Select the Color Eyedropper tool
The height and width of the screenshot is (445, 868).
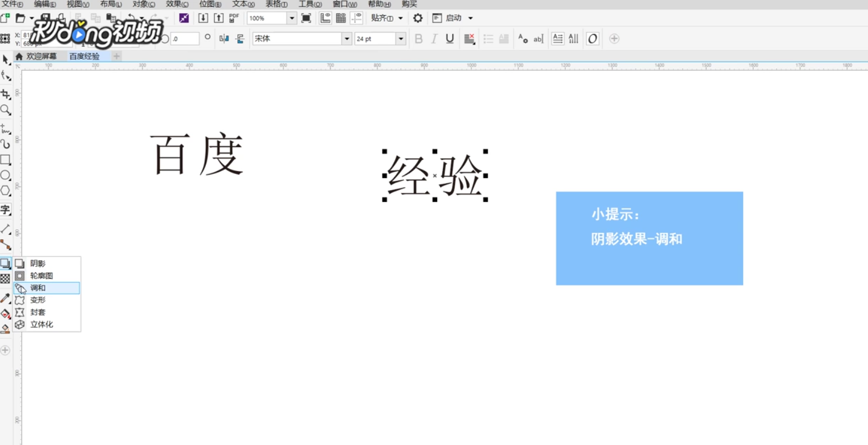6,298
